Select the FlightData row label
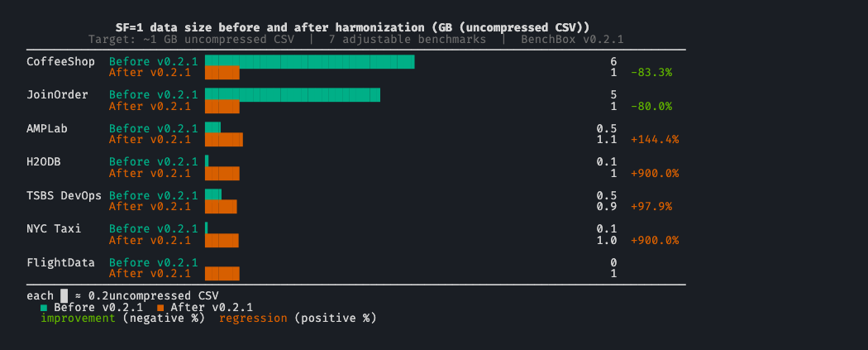Viewport: 868px width, 350px height. [x=60, y=262]
